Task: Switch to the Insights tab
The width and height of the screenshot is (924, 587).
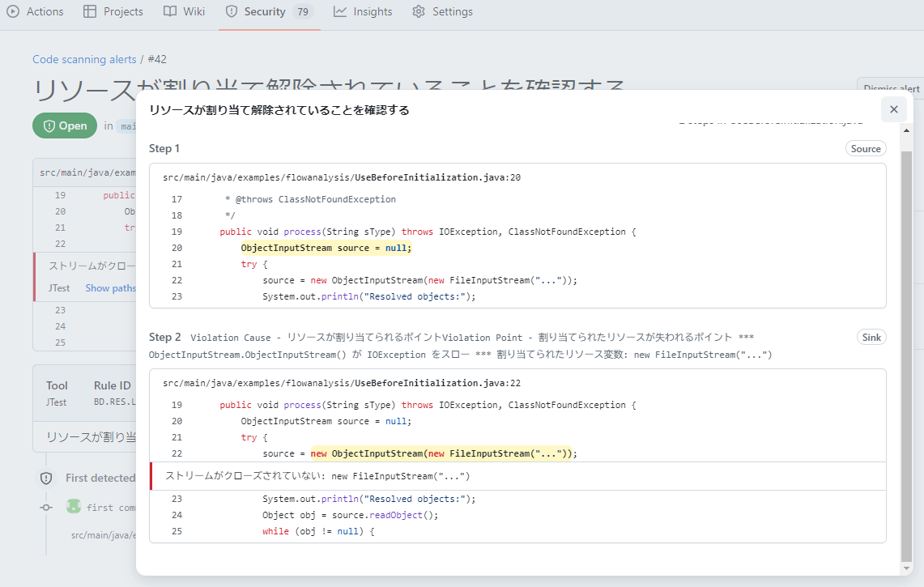Action: [363, 11]
